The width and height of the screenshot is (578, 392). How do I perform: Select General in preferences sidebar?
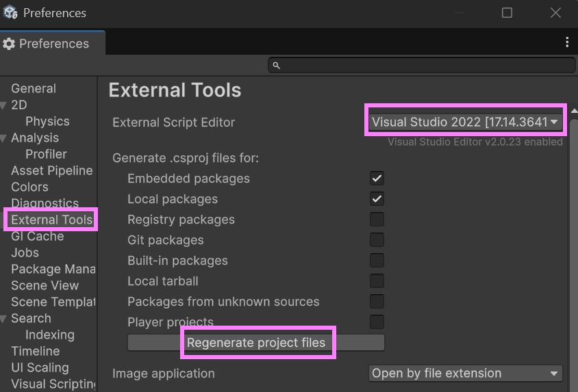coord(34,89)
